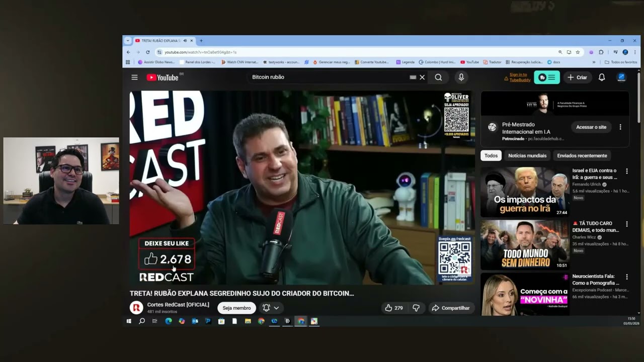Click the video player area
644x362 pixels.
pyautogui.click(x=302, y=188)
